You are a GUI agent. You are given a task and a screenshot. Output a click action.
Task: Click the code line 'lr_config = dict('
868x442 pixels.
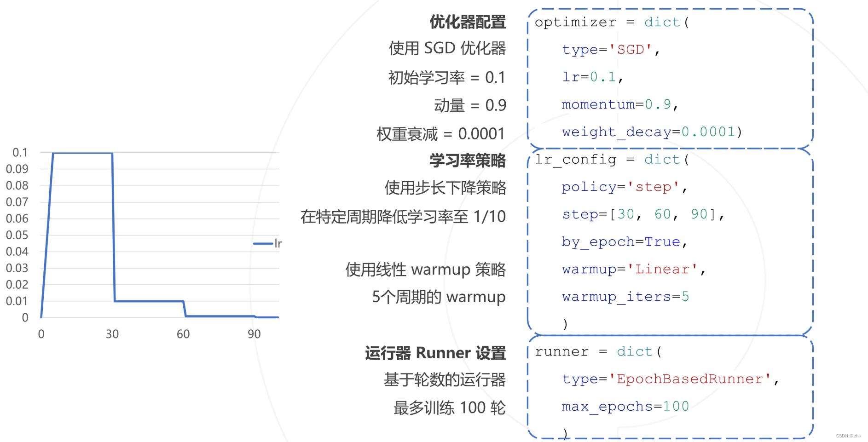pos(612,160)
